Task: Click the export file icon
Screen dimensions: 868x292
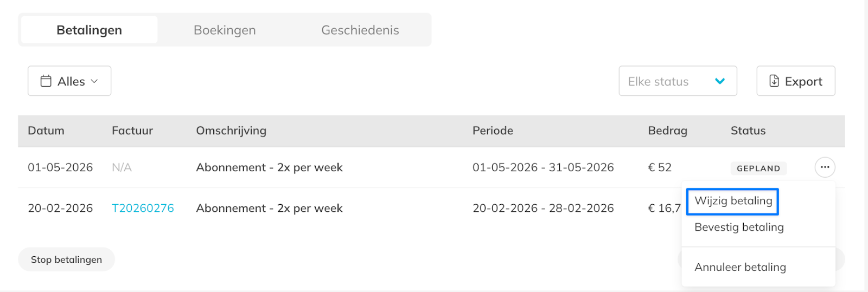Action: click(774, 81)
